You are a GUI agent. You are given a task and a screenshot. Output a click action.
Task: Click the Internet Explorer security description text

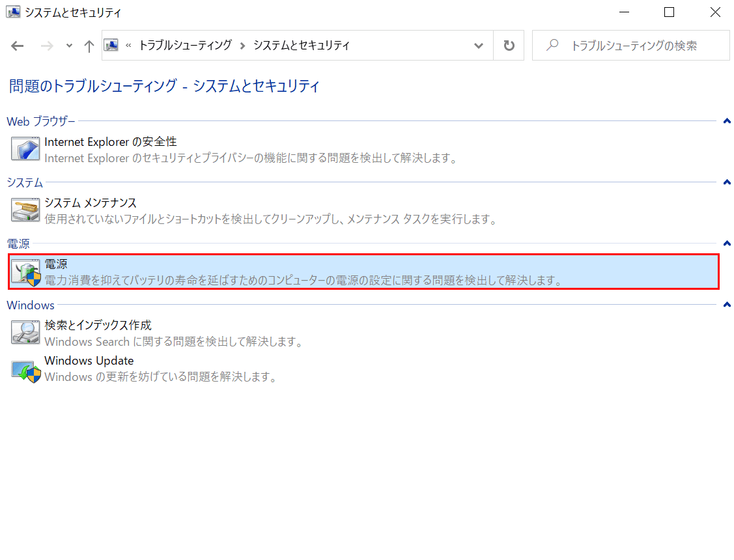tap(252, 158)
